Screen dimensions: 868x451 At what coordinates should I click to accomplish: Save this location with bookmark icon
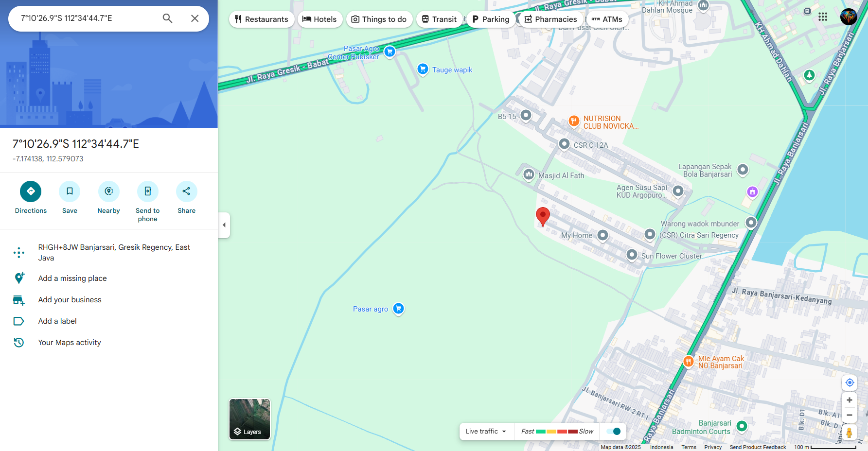click(70, 191)
